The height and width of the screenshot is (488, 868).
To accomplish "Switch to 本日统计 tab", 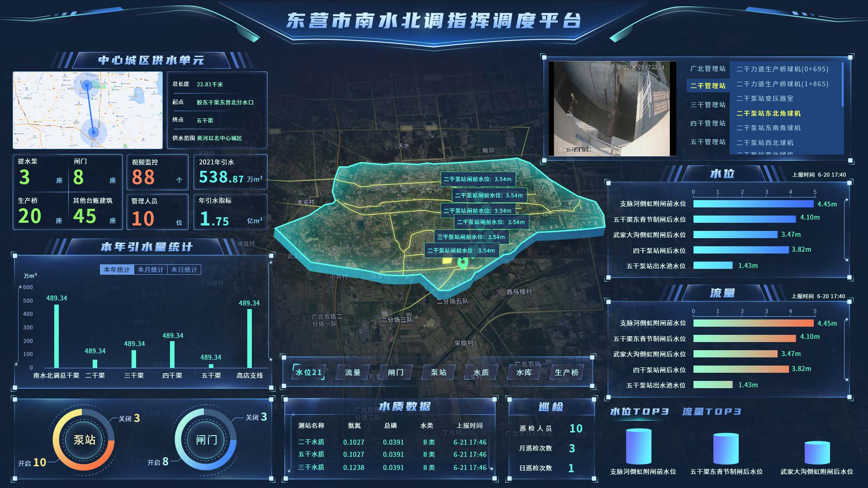I will 184,270.
